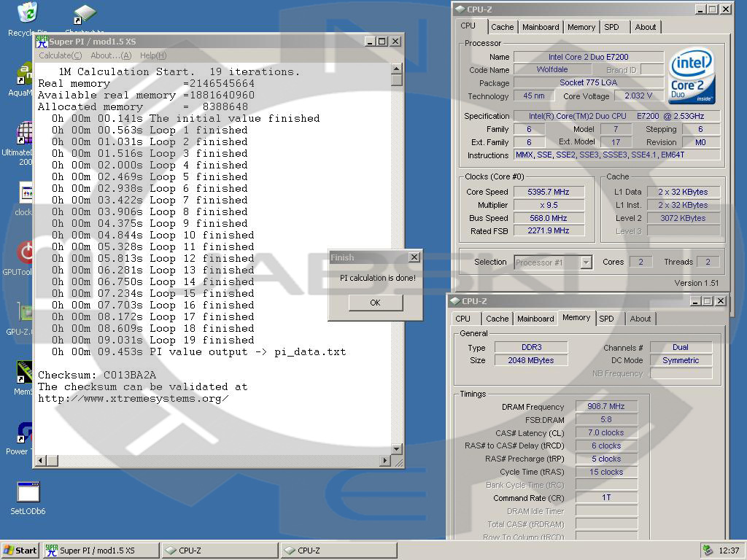
Task: Click Super PI horizontal scrollbar right arrow
Action: pyautogui.click(x=385, y=461)
